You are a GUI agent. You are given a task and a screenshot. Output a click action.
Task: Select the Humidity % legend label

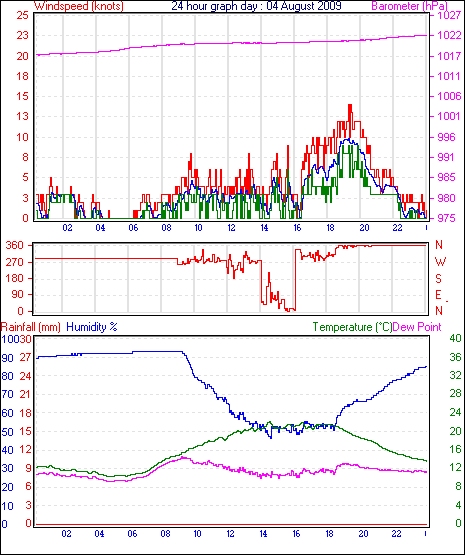click(92, 327)
